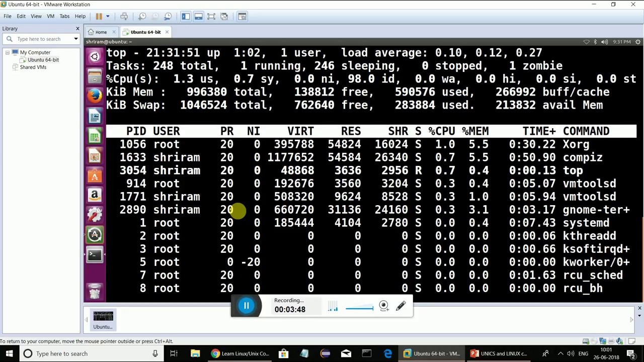Open LibreOffice Writer from the launcher

(x=95, y=117)
